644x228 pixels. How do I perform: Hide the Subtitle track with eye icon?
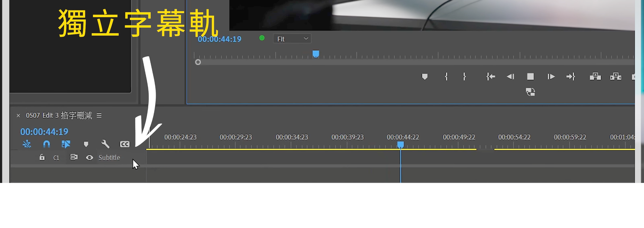(89, 158)
